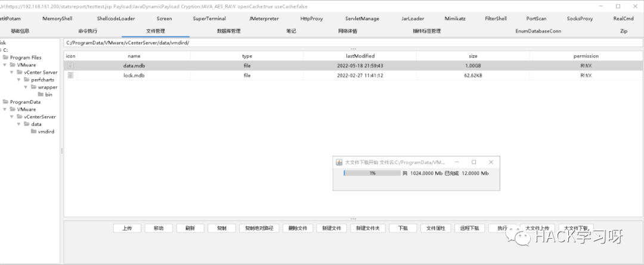Screen dimensions: 644x265
Task: Collapse the perfcharts tree node
Action: point(19,80)
